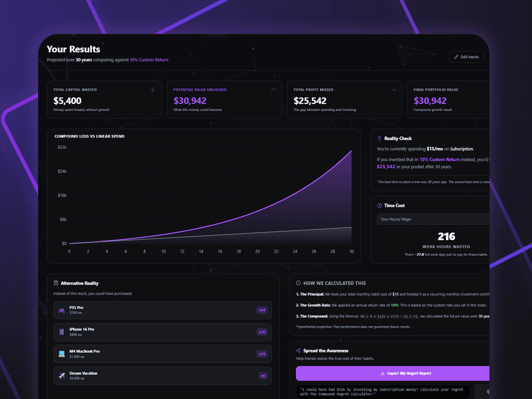
Task: Click the purple curve end point at year 30
Action: coord(352,151)
